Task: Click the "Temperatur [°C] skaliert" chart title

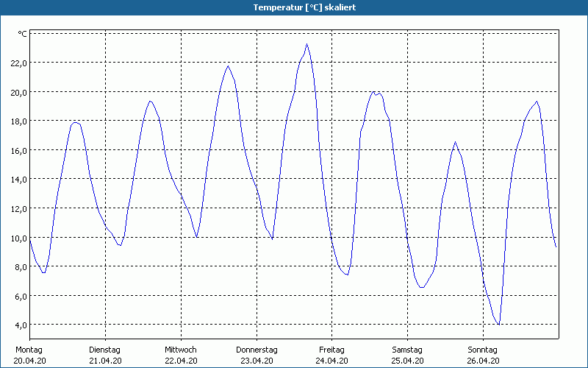Action: coord(294,7)
